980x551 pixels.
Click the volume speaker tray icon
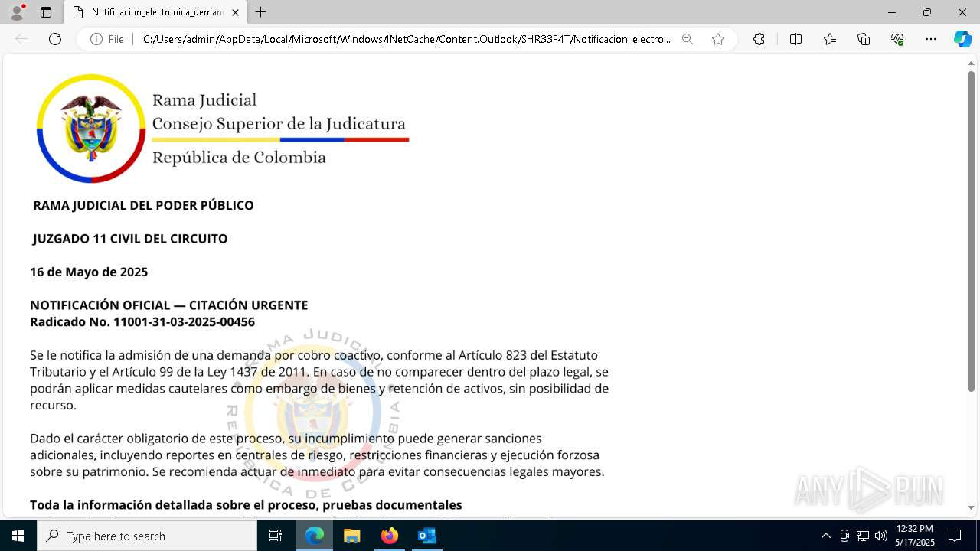click(x=880, y=536)
